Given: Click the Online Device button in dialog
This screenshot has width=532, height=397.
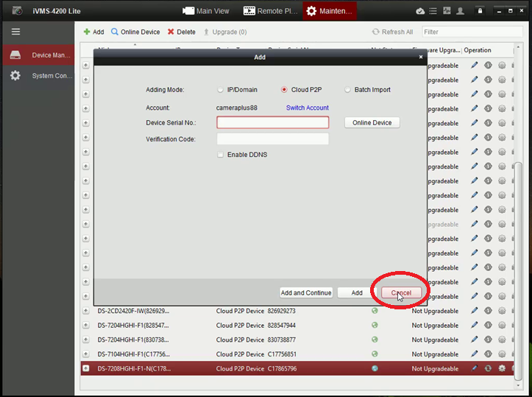Looking at the screenshot, I should [x=372, y=123].
